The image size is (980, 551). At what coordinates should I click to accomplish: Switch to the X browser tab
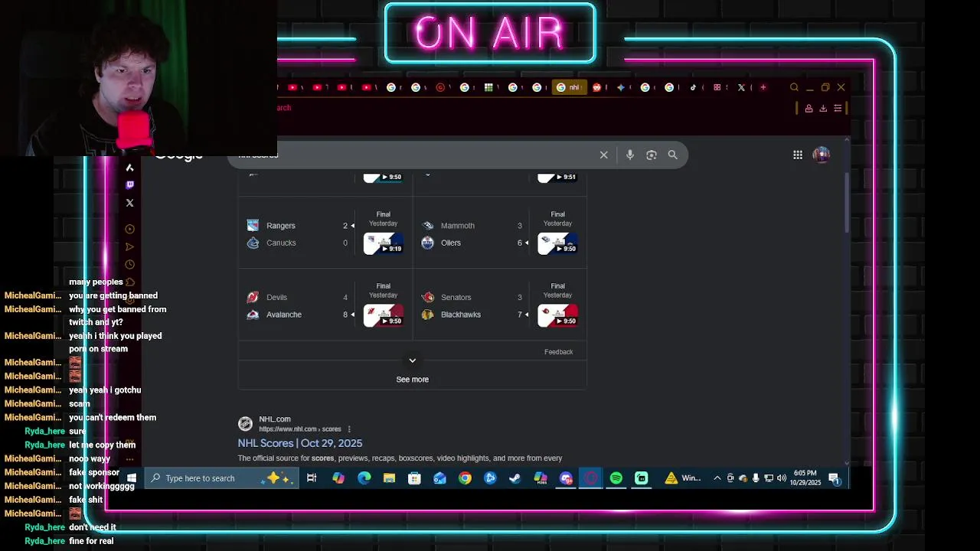tap(741, 87)
